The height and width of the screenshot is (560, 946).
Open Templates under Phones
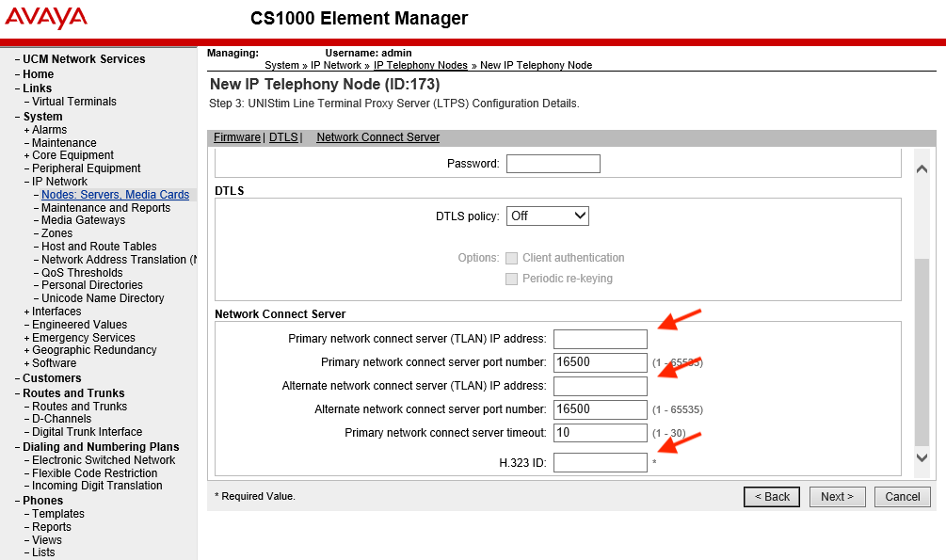coord(58,514)
